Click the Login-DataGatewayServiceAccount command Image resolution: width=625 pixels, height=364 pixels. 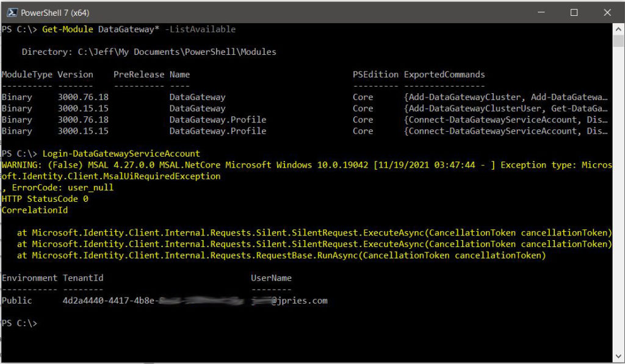click(x=121, y=153)
